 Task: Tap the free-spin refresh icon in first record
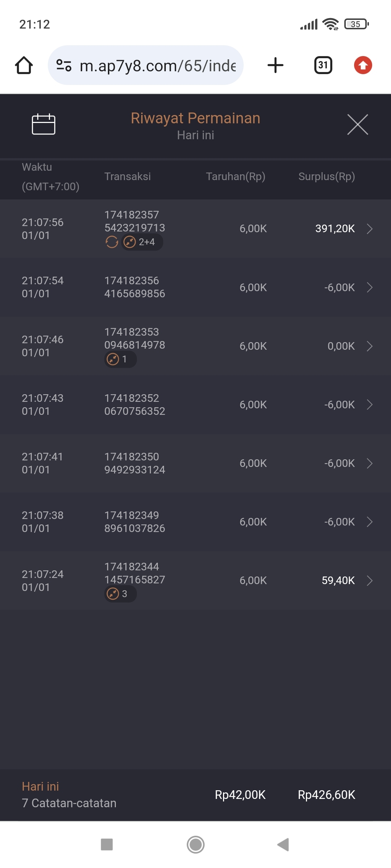tap(112, 242)
